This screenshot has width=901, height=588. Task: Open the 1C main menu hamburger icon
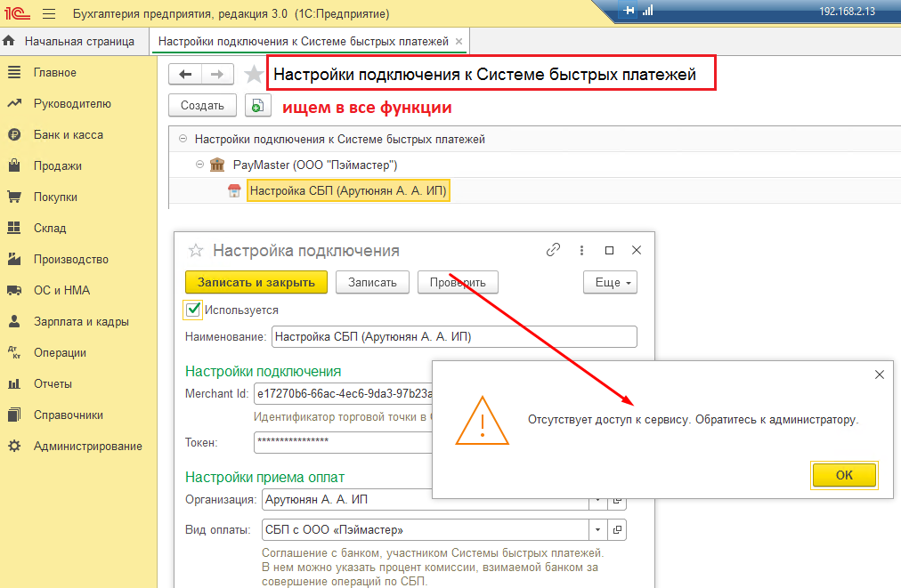click(x=49, y=13)
